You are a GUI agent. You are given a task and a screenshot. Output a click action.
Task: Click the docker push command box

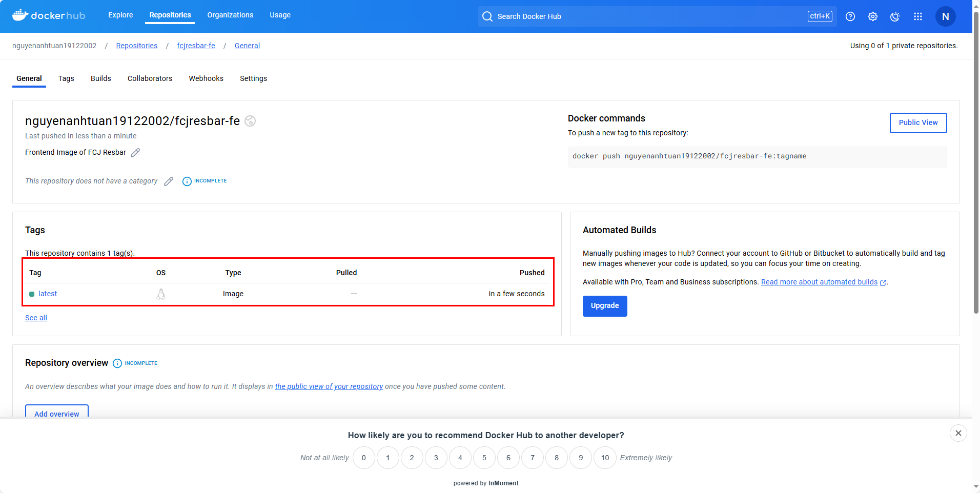(757, 157)
